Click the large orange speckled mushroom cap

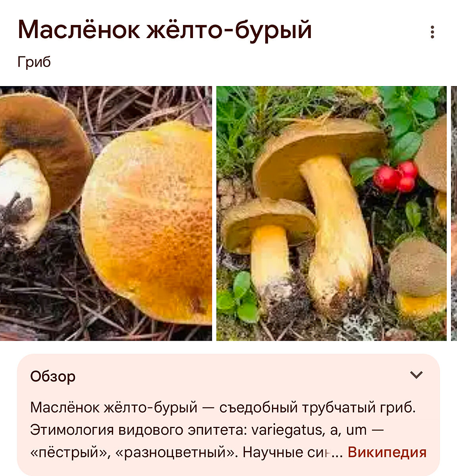pos(147,222)
